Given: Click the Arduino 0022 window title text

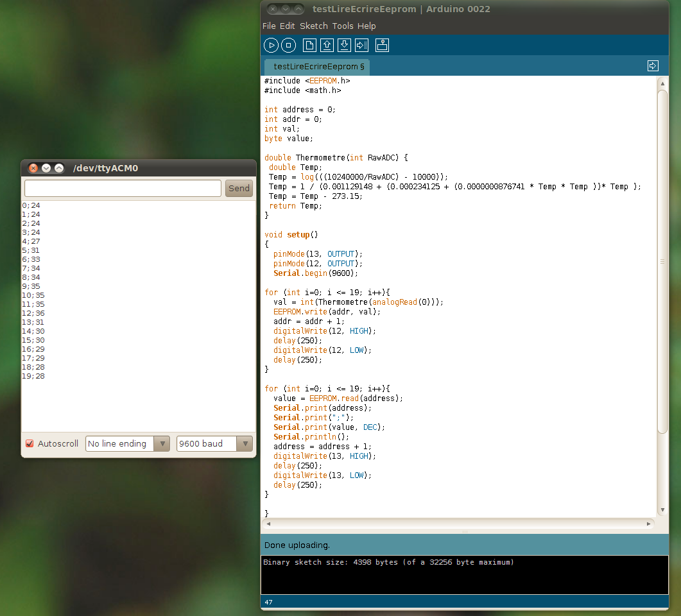Looking at the screenshot, I should [401, 9].
